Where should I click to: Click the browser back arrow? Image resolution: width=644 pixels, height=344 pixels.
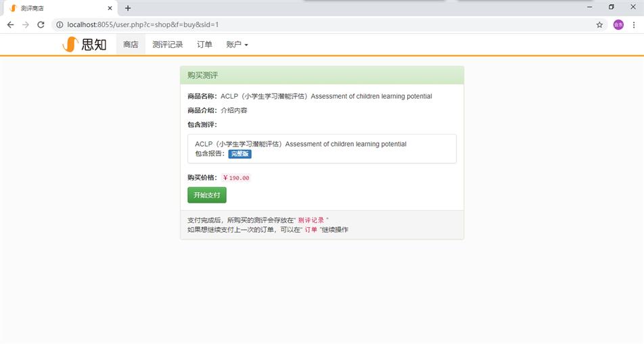pos(10,25)
